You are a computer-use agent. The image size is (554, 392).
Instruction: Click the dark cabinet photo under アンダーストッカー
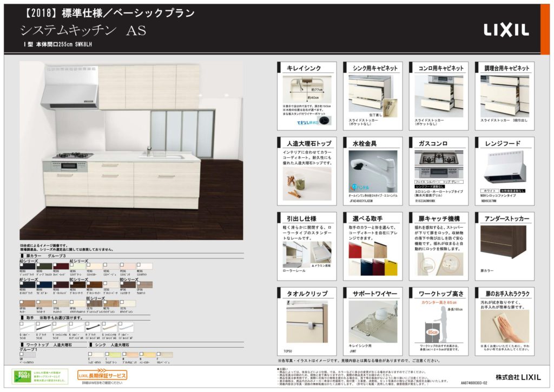(503, 242)
